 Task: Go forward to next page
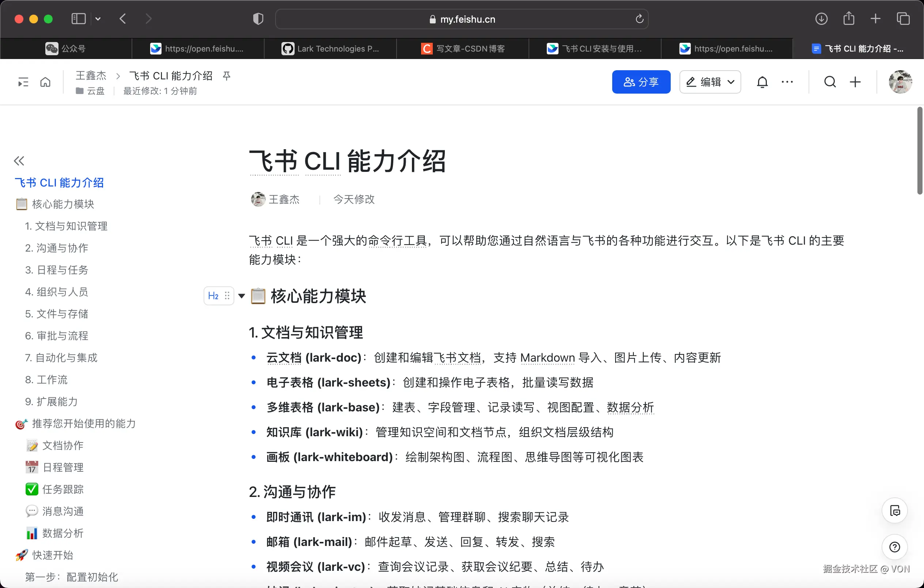[x=149, y=19]
